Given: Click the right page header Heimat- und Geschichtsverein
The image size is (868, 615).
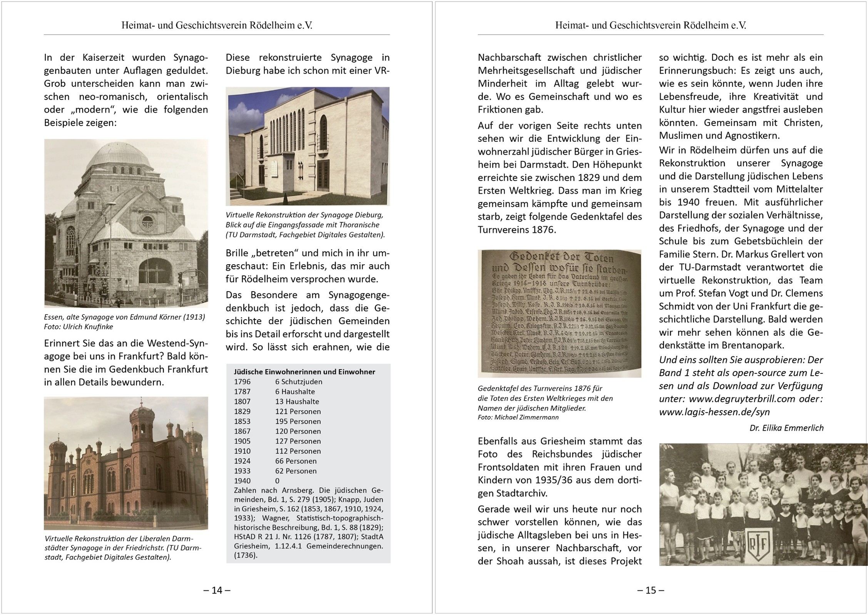Looking at the screenshot, I should coord(651,25).
